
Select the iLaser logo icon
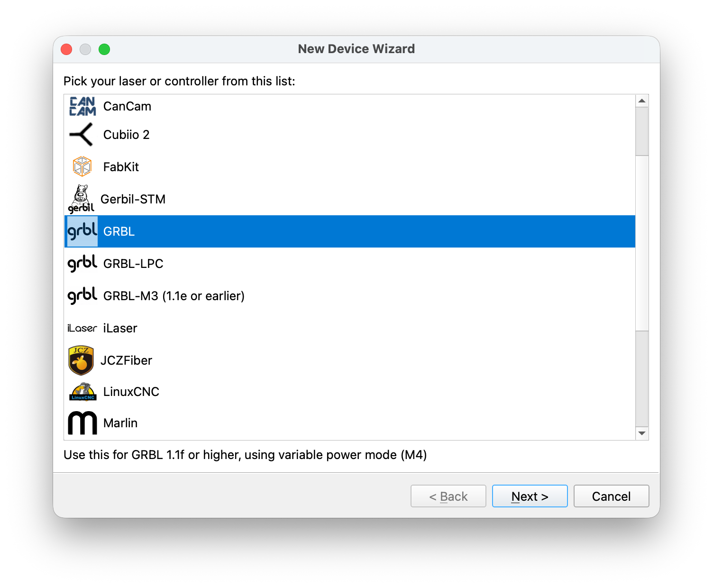click(x=82, y=328)
